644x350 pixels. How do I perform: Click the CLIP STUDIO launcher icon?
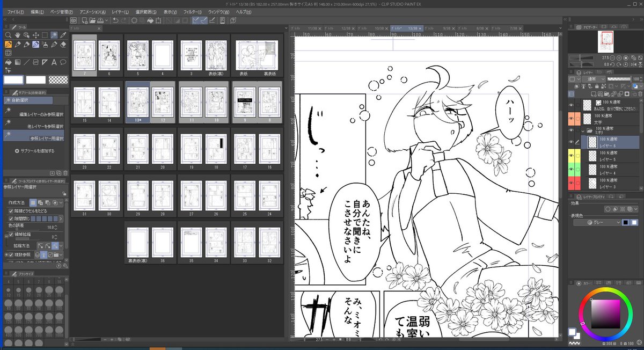tap(73, 20)
